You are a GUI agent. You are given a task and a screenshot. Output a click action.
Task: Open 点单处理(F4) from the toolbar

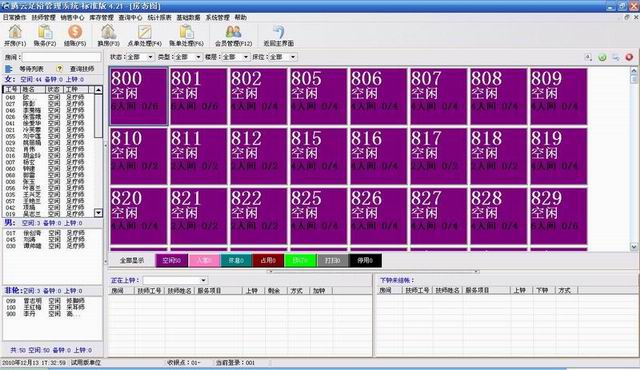(x=144, y=32)
